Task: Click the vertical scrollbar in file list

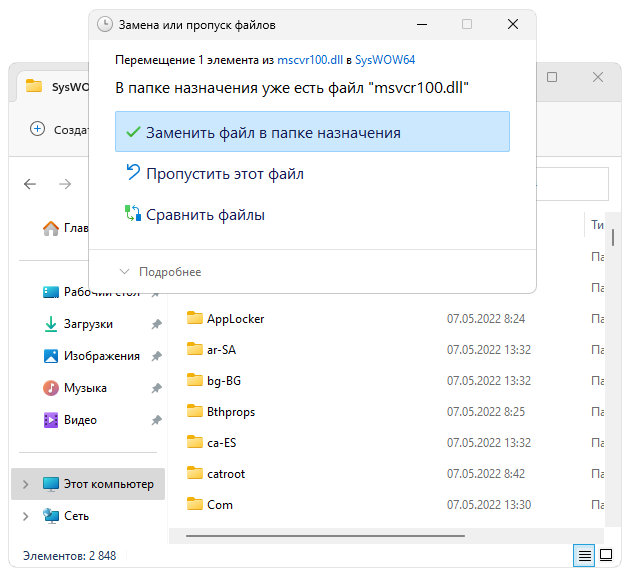Action: pos(613,236)
